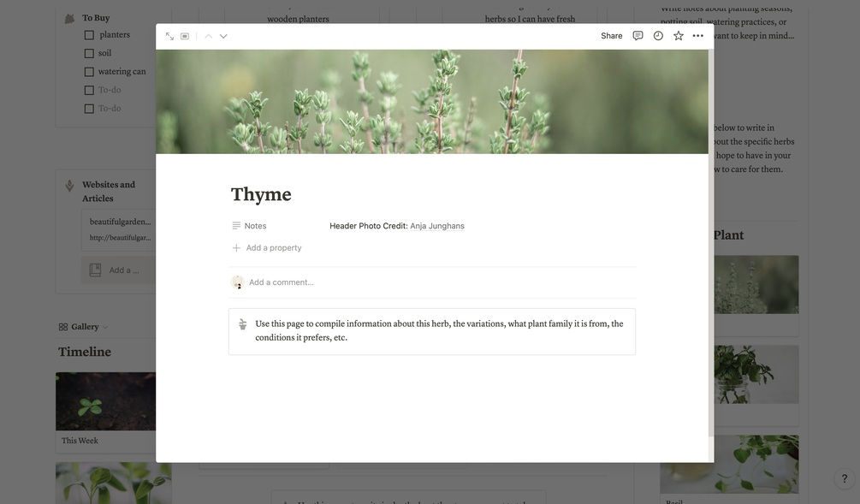
Task: Follow the Anja Junghans credit link
Action: pos(437,226)
